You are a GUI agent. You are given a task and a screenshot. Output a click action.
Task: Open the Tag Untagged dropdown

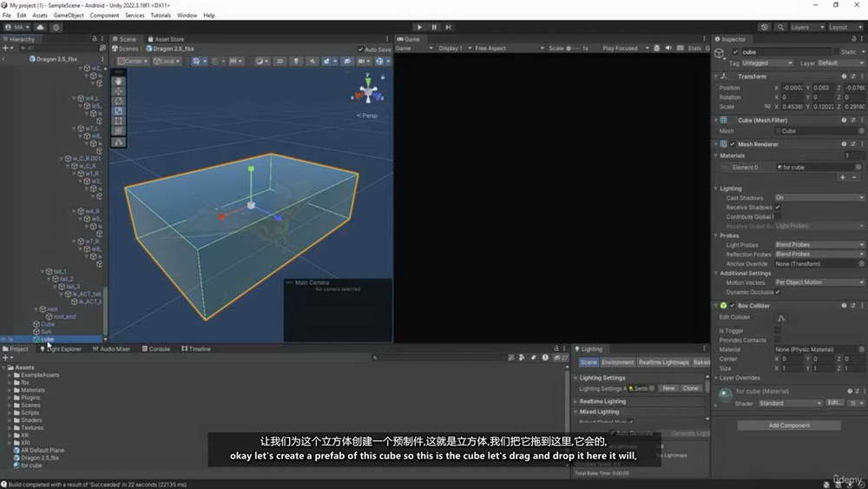tap(766, 63)
